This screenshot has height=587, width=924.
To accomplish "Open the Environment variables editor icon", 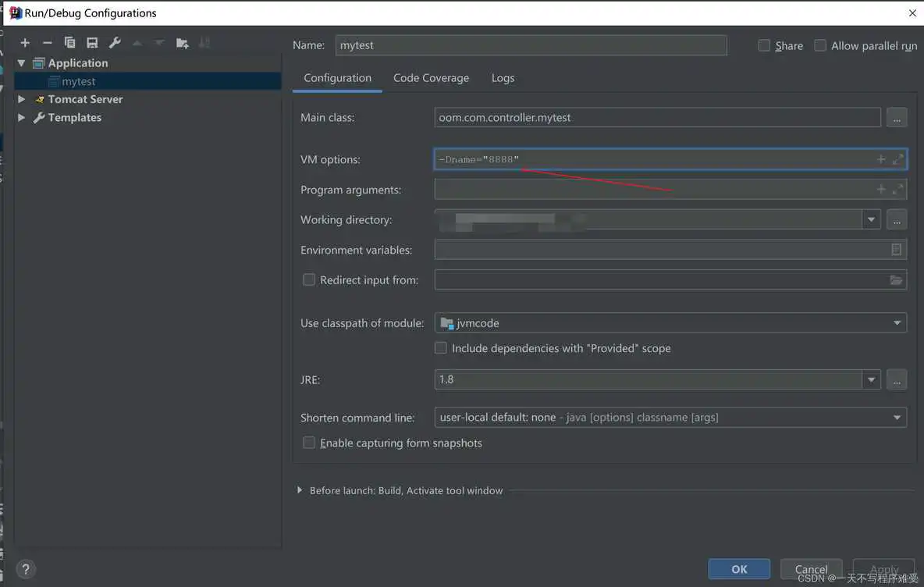I will (896, 250).
